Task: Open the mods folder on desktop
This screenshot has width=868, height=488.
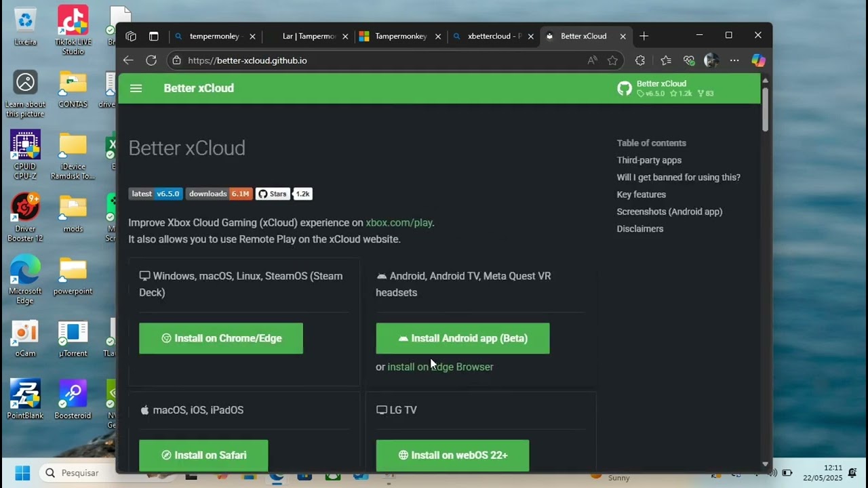Action: click(73, 213)
